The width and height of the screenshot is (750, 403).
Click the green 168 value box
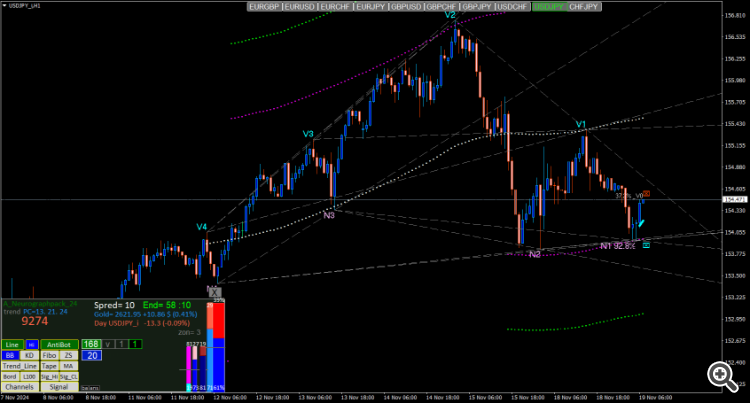tap(91, 344)
